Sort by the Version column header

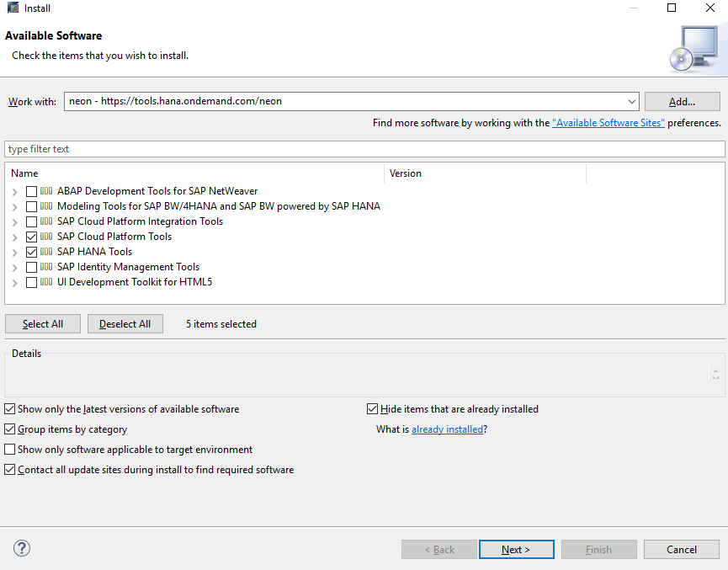485,173
